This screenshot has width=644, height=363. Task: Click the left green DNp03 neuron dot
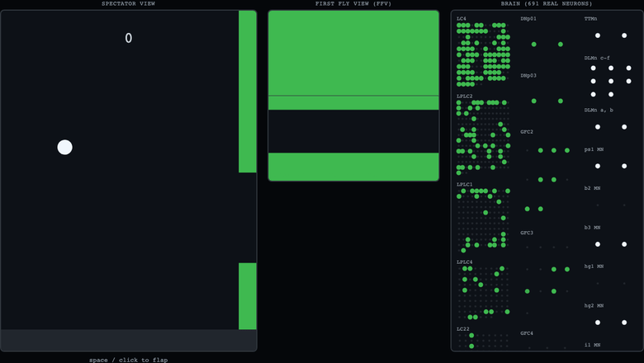point(534,101)
